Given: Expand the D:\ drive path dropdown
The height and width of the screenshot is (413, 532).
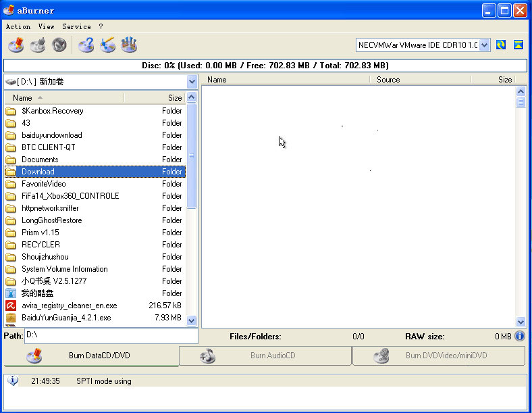Looking at the screenshot, I should pos(192,82).
